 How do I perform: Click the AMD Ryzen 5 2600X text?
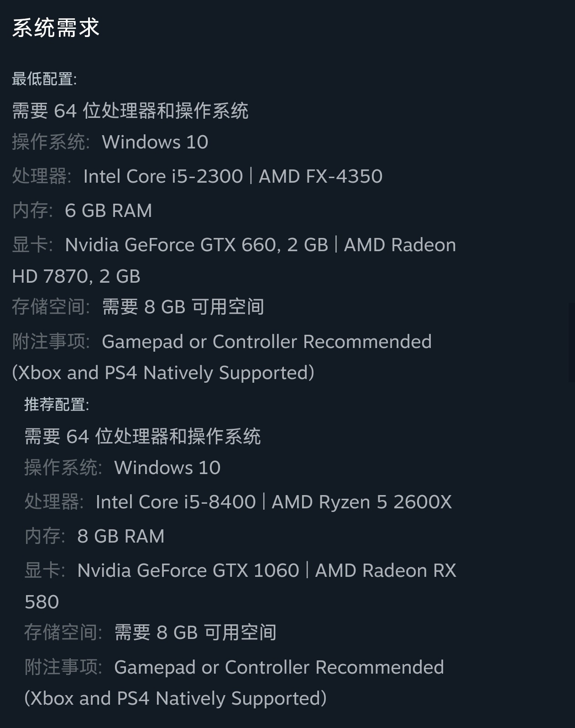(361, 502)
